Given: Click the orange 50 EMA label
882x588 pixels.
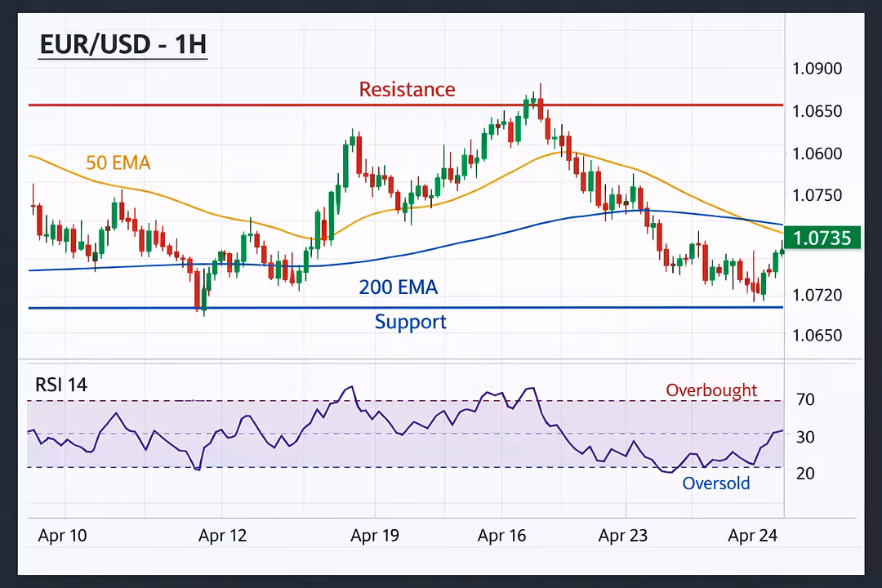Looking at the screenshot, I should pos(118,163).
